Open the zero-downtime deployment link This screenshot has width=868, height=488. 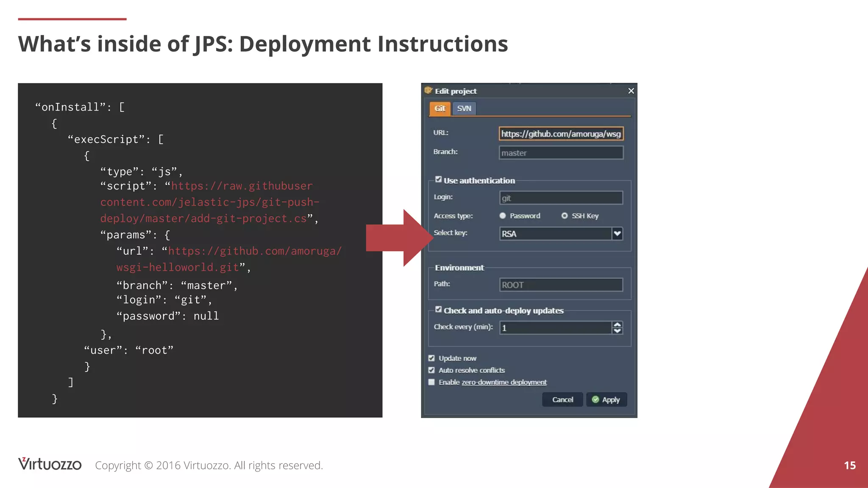pos(504,382)
